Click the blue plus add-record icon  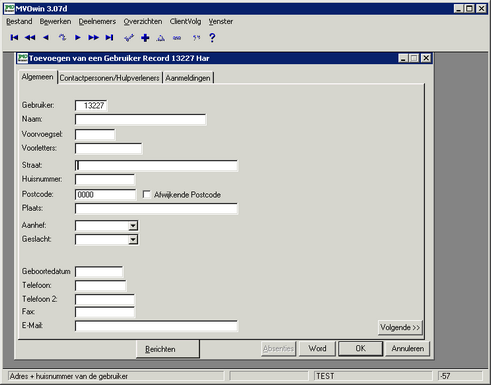pyautogui.click(x=145, y=38)
